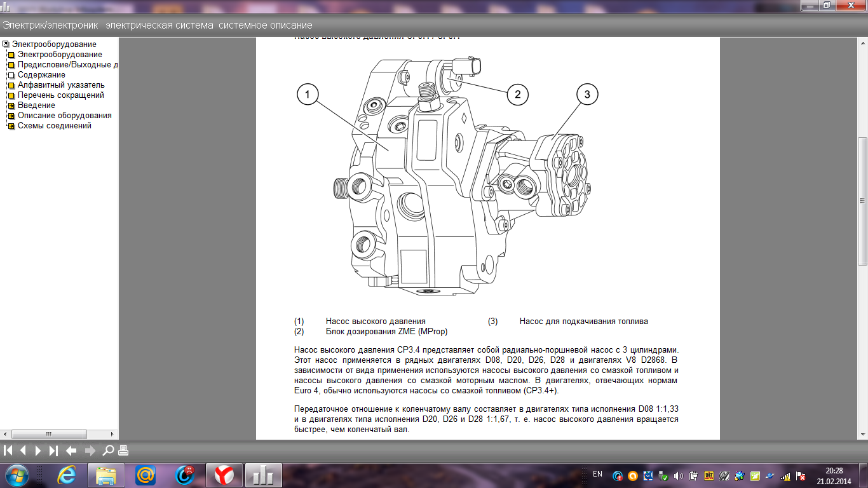Screen dimensions: 868x488
Task: Open blue guard app with sad face
Action: 185,475
